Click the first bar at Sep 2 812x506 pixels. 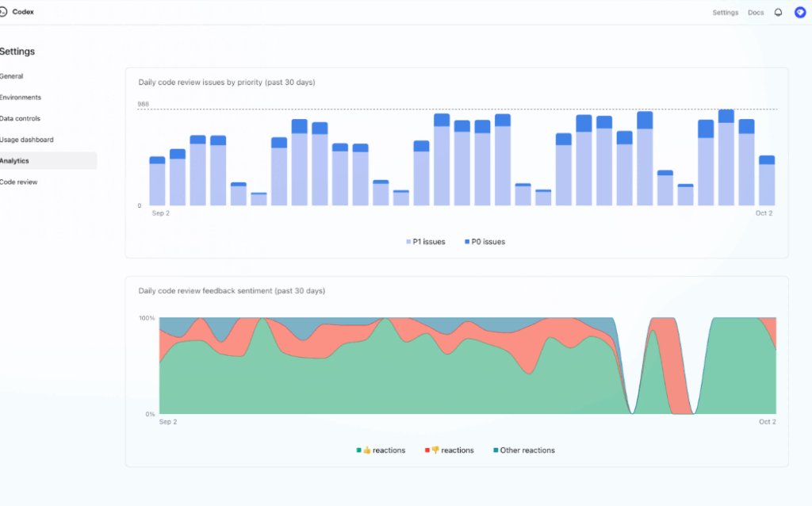coord(157,182)
